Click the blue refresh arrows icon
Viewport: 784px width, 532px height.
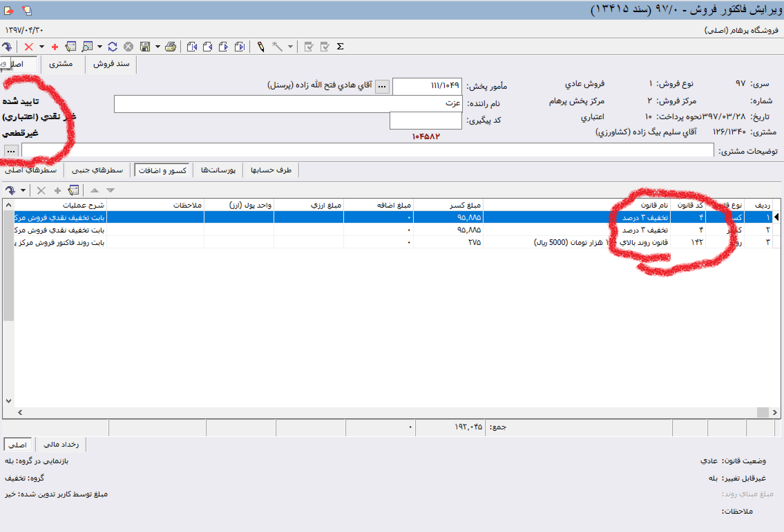tap(113, 47)
